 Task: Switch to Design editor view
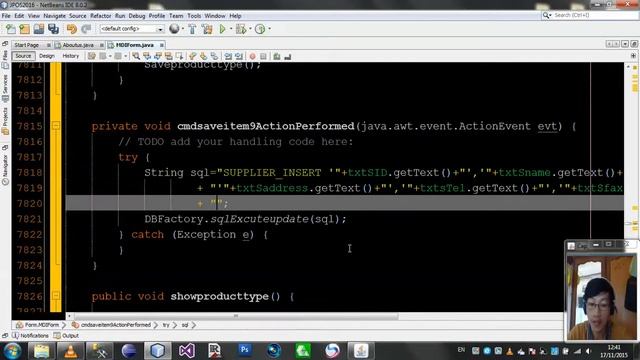tap(47, 56)
